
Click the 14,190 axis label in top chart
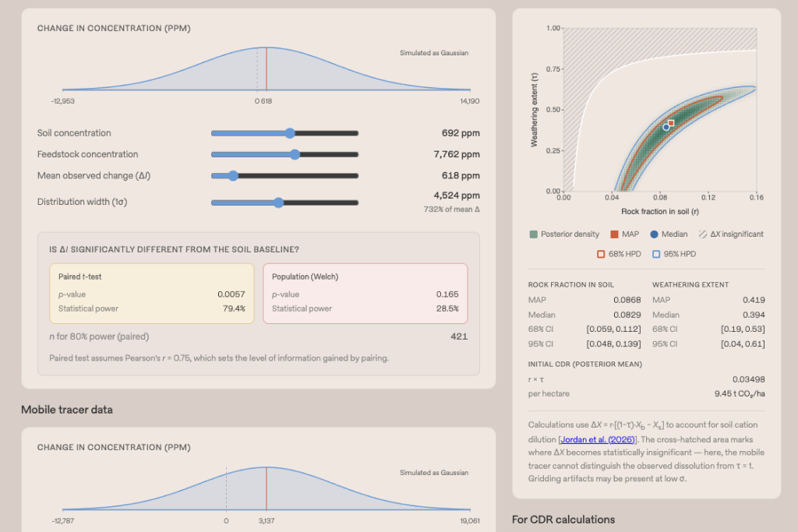470,101
